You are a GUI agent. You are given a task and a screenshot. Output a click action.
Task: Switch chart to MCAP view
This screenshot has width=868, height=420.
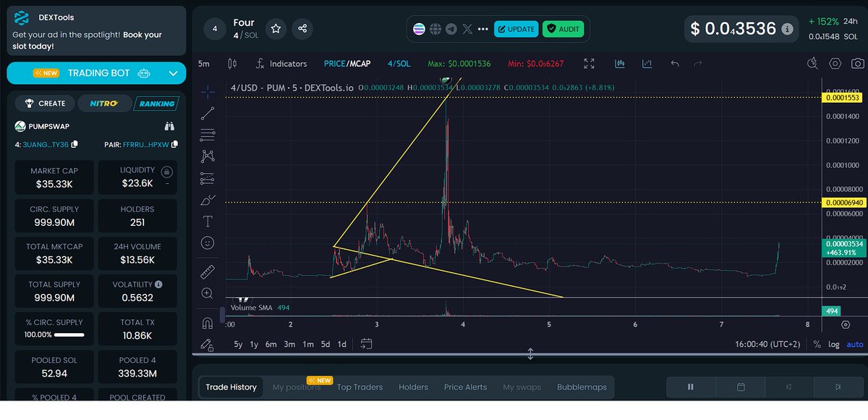[359, 64]
